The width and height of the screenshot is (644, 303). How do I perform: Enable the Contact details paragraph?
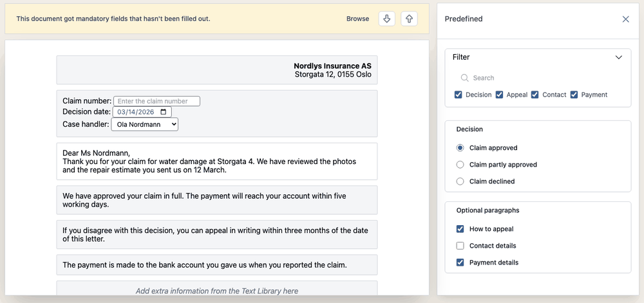click(x=460, y=246)
